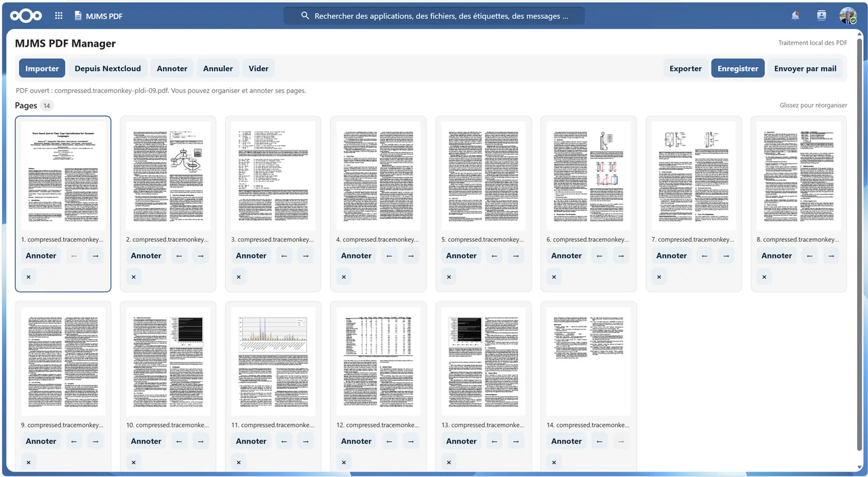The height and width of the screenshot is (477, 868).
Task: Remove page 12 using × icon
Action: click(x=344, y=462)
